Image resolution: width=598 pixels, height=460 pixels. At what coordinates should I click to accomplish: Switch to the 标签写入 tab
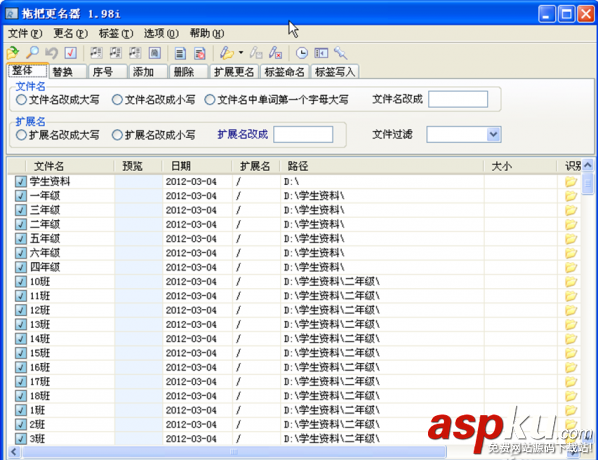(x=335, y=72)
